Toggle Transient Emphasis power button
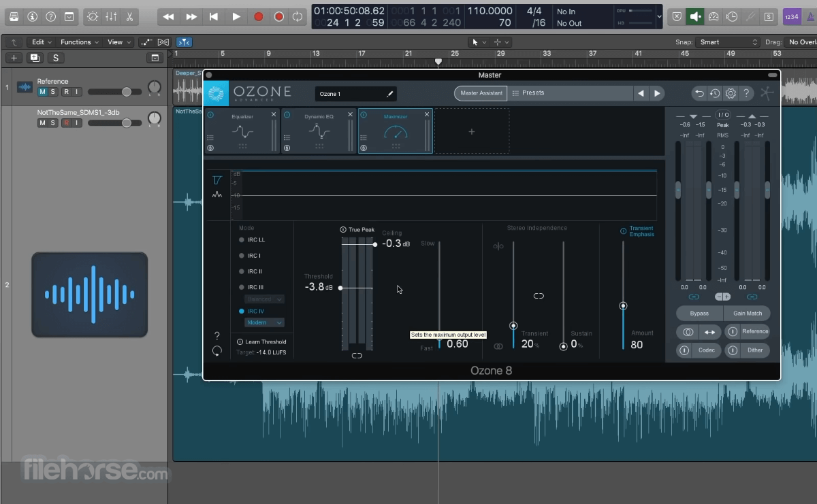The width and height of the screenshot is (817, 504). [623, 231]
